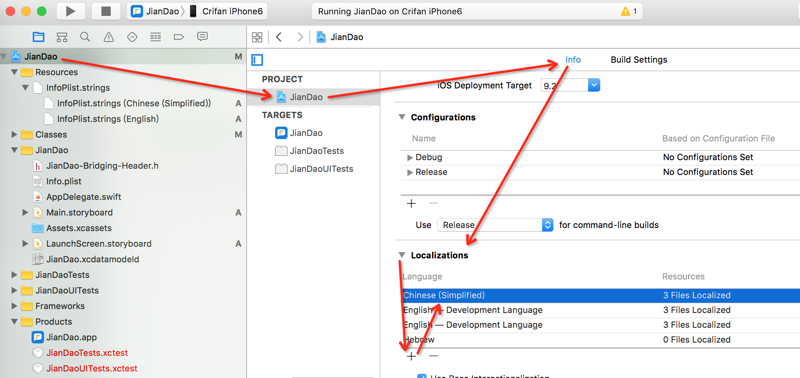Open the Report navigator speech-bubble icon
Viewport: 800px width, 378px height.
202,37
